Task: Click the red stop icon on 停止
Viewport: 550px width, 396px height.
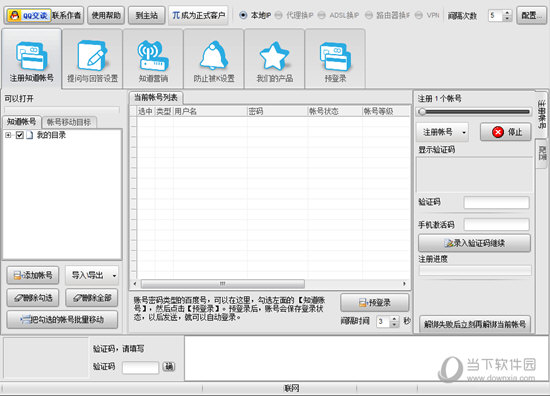Action: 498,132
